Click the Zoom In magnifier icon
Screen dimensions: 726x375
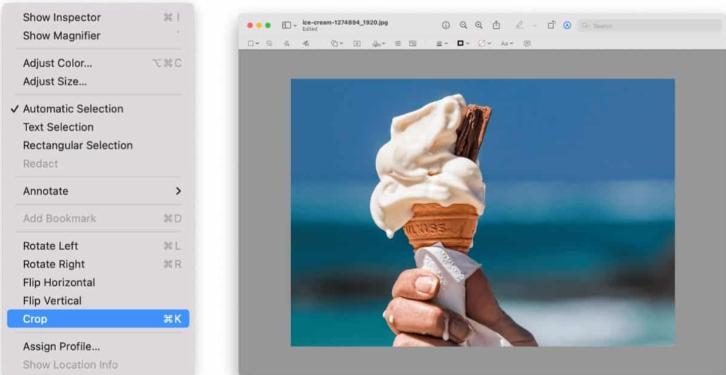tap(479, 25)
